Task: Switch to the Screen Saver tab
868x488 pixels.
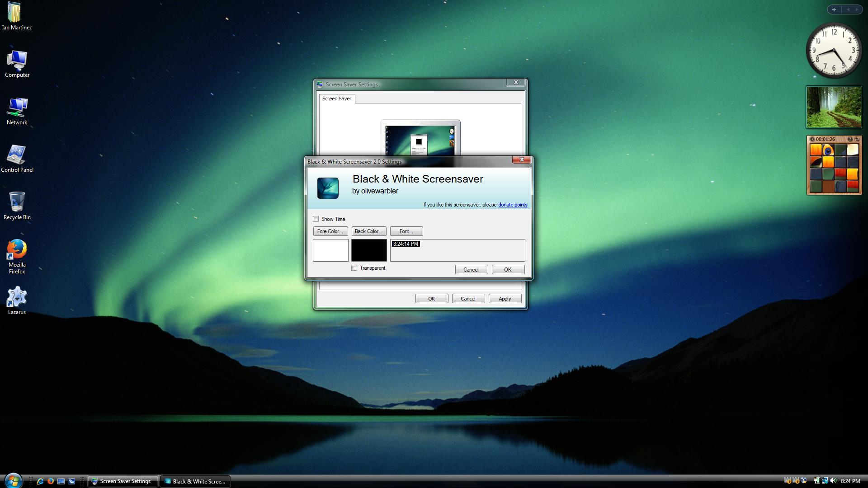Action: point(336,99)
